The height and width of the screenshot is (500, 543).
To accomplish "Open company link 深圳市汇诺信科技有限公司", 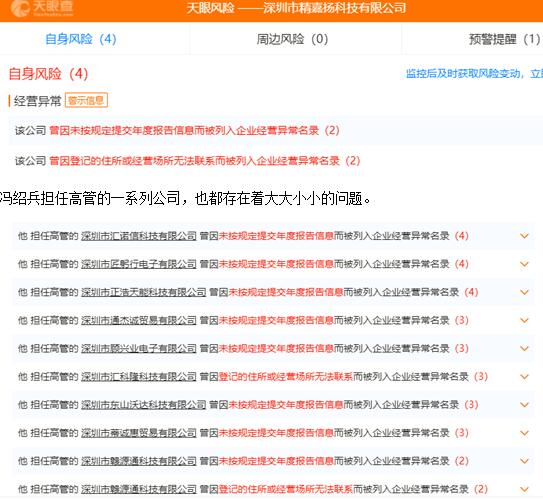I will (139, 236).
